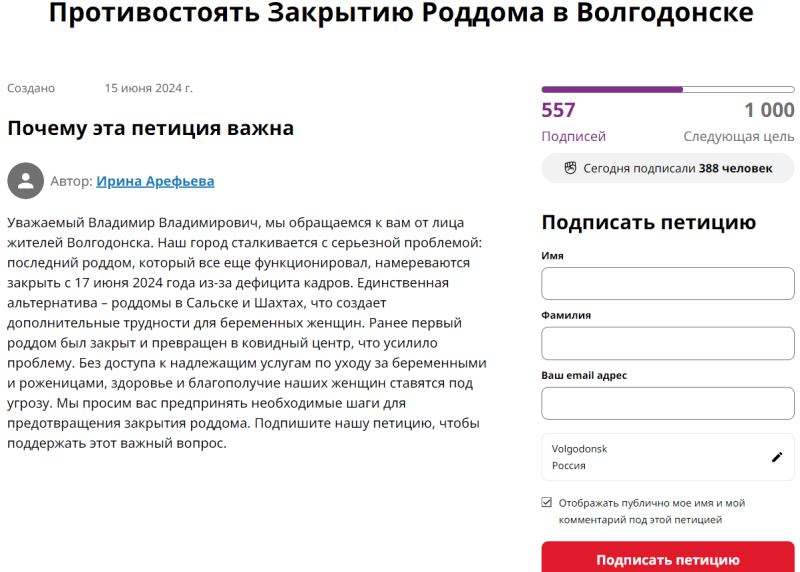
Task: Click the fist icon next to today's signers
Action: pyautogui.click(x=570, y=168)
